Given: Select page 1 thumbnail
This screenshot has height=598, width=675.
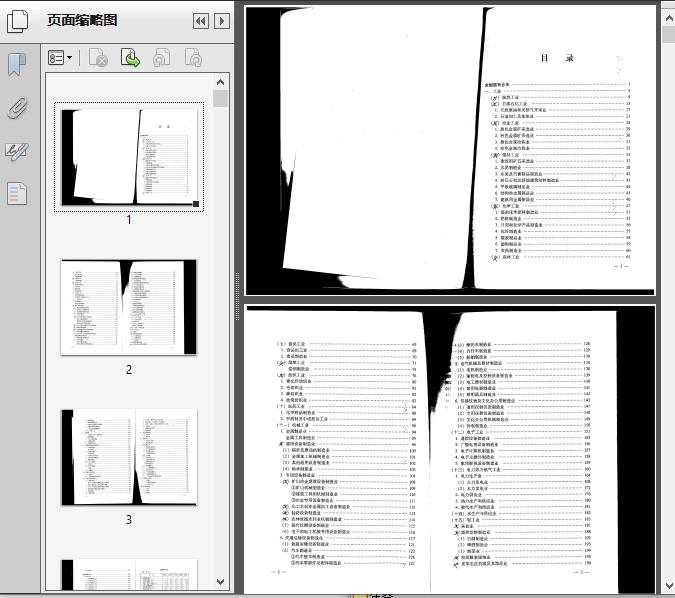Looking at the screenshot, I should click(x=129, y=157).
